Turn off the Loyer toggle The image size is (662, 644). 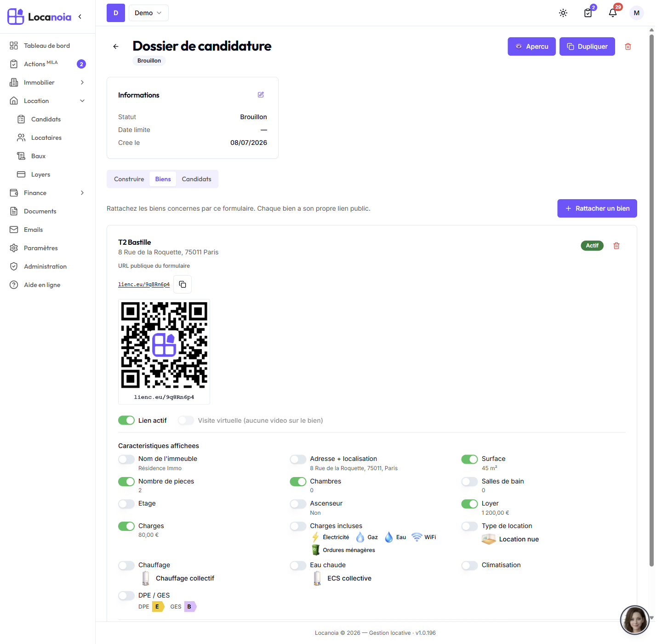(x=470, y=504)
